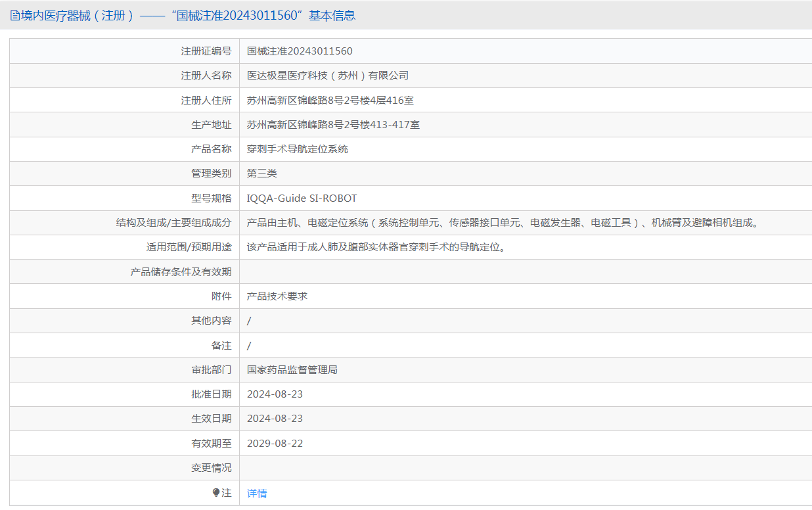Click the 备注 label
812x510 pixels.
coord(221,345)
